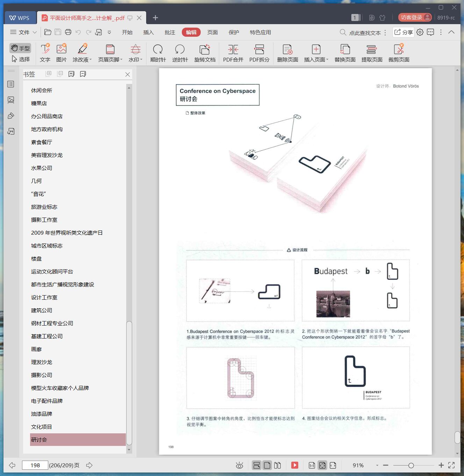Image resolution: width=464 pixels, height=476 pixels.
Task: Open the 文件 menu
Action: click(x=23, y=32)
